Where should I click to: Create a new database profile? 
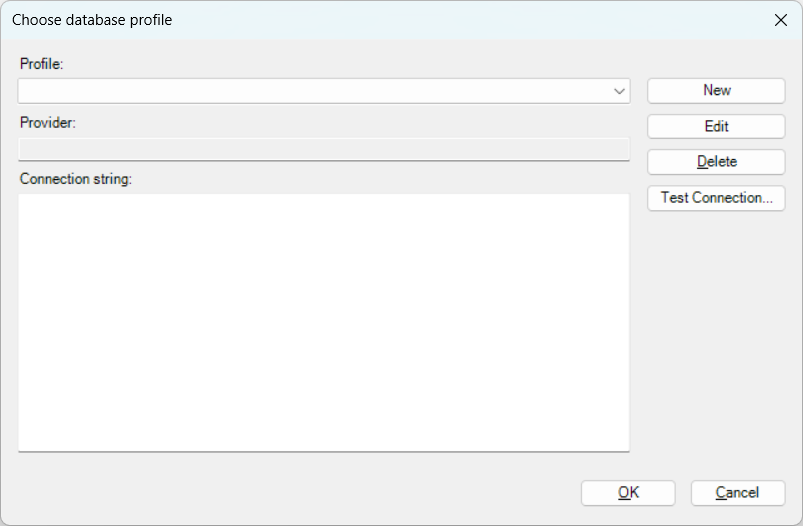pos(716,90)
